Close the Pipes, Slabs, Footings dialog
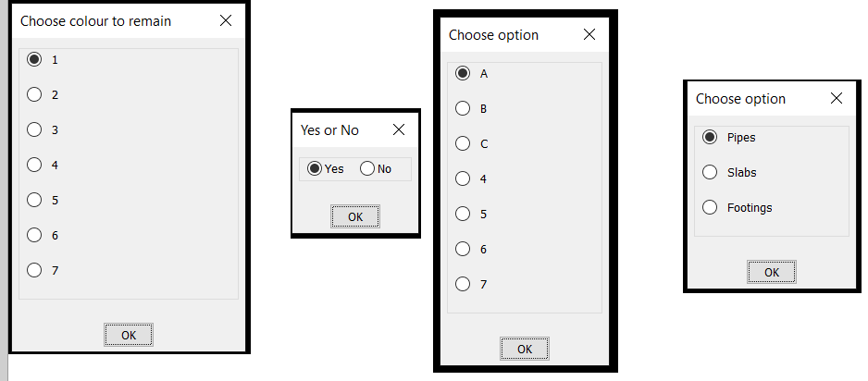This screenshot has height=381, width=868. coord(837,98)
